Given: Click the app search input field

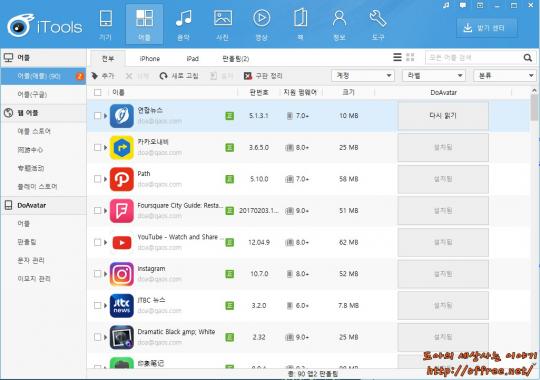Looking at the screenshot, I should pyautogui.click(x=474, y=58).
